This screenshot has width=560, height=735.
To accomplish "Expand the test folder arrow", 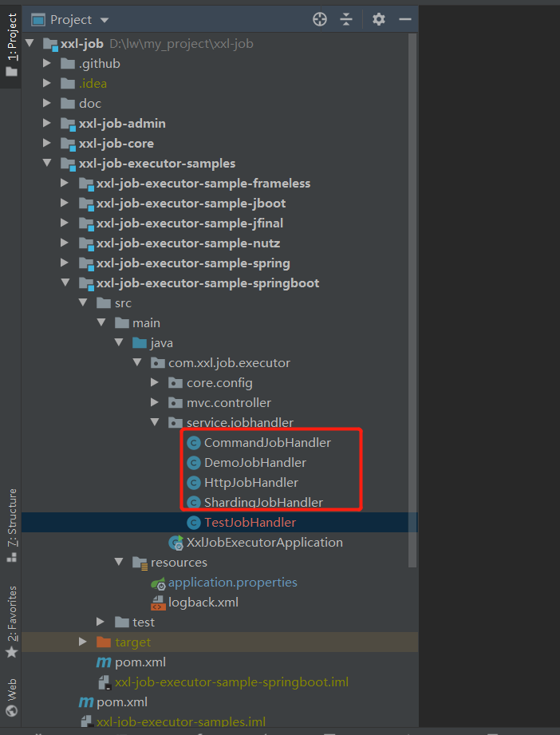I will (x=101, y=622).
